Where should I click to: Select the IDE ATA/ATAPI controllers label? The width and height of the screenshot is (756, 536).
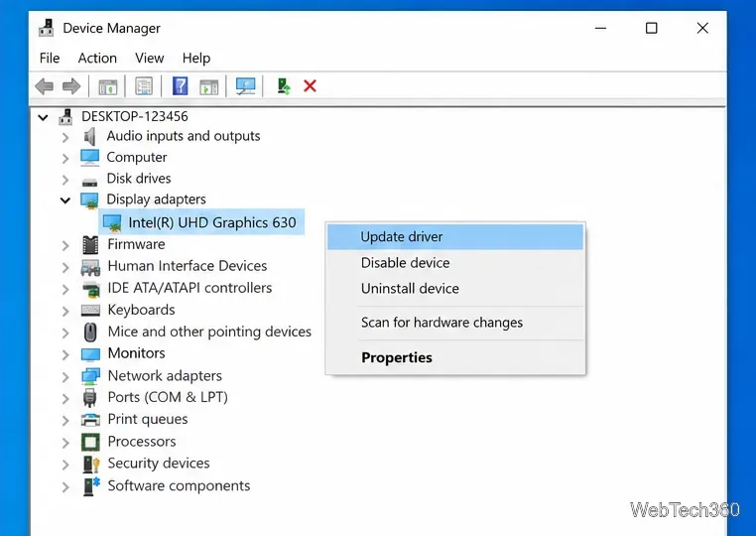point(189,288)
